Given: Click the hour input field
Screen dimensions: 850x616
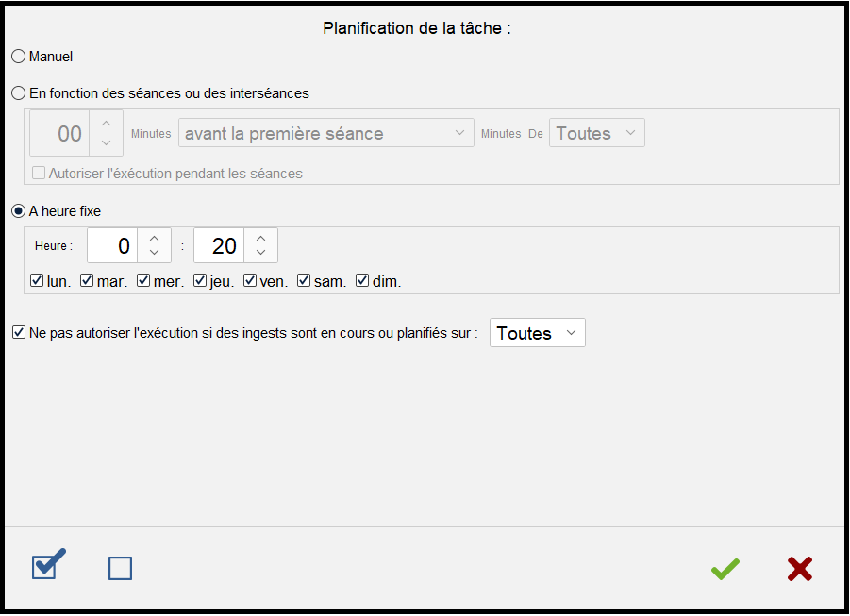Looking at the screenshot, I should 112,246.
